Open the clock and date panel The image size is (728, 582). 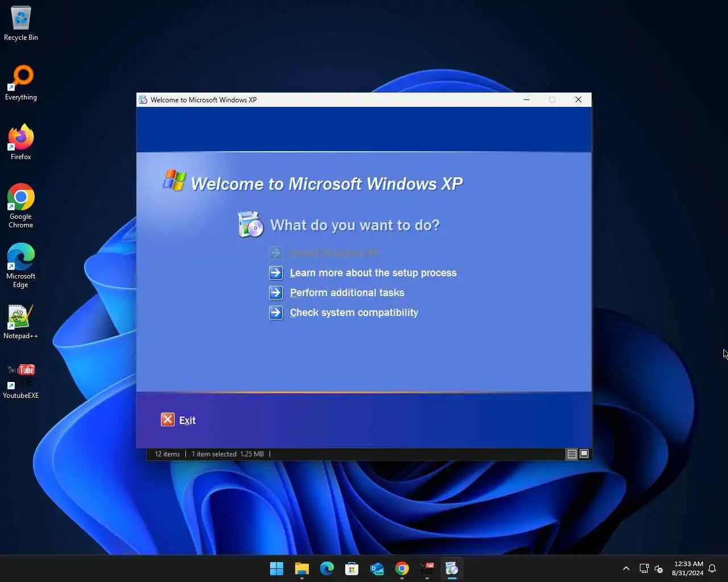coord(688,568)
